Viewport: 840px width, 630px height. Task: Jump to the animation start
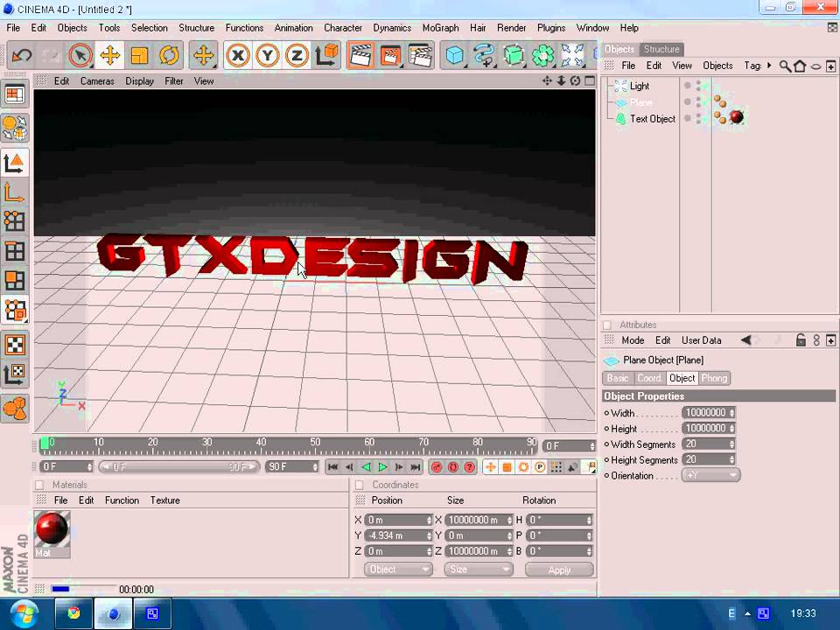pyautogui.click(x=332, y=467)
